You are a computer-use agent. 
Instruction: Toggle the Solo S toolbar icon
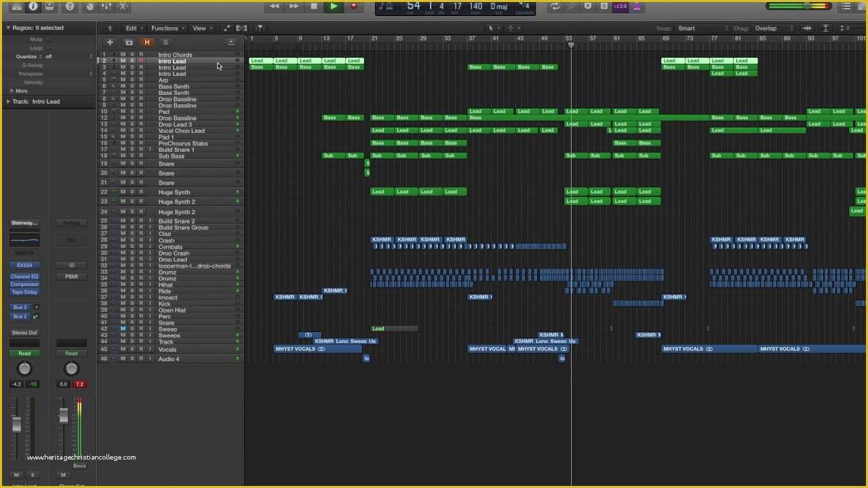pyautogui.click(x=604, y=6)
